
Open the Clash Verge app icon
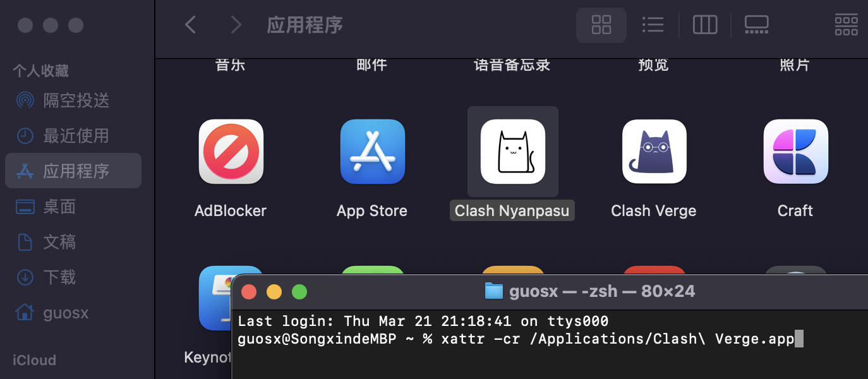(654, 152)
